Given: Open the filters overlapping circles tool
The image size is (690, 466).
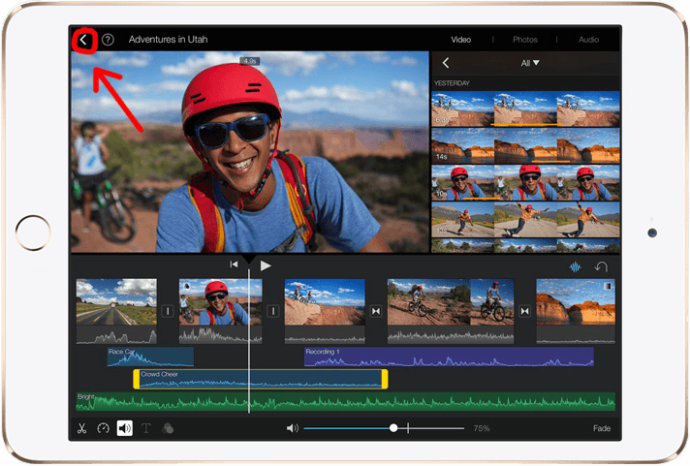Looking at the screenshot, I should point(168,428).
